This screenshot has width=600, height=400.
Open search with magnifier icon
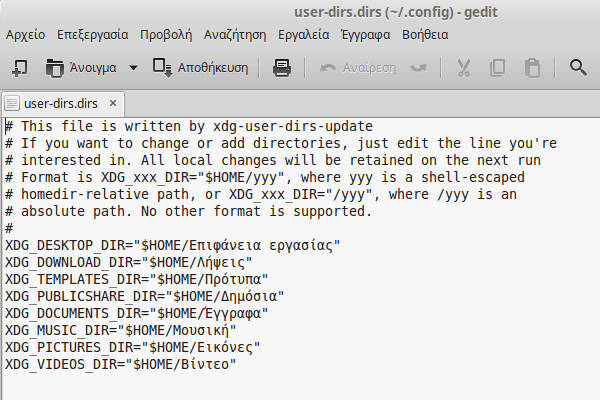click(x=578, y=68)
